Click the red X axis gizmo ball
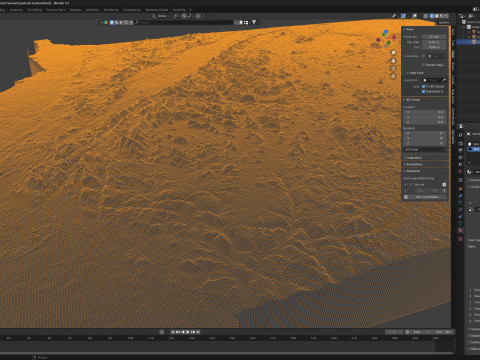This screenshot has height=360, width=480. coord(394,37)
